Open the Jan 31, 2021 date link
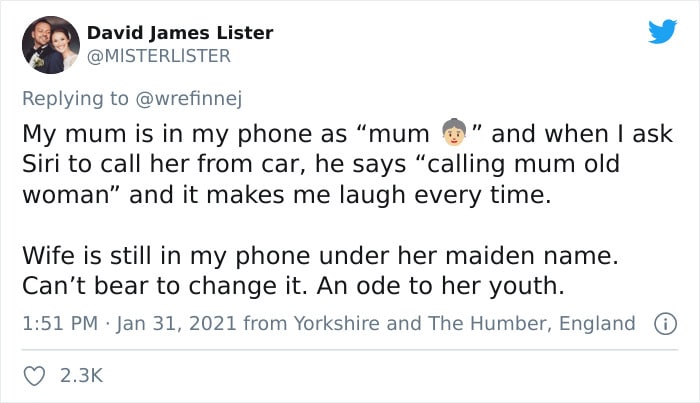 pos(176,324)
